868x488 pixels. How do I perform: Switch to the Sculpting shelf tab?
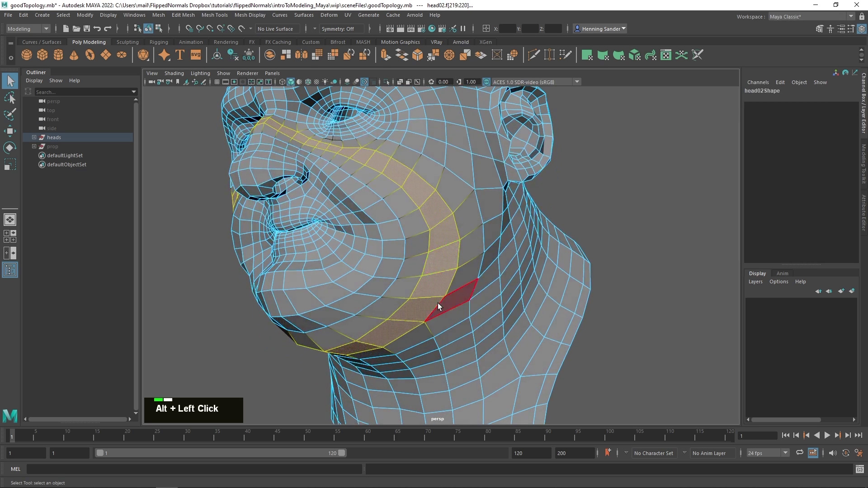coord(127,42)
